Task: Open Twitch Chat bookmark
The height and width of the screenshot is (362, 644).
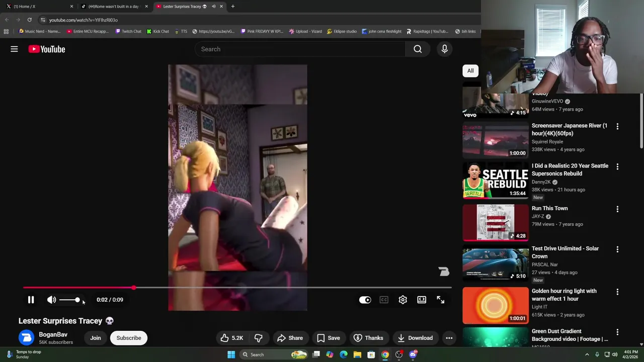Action: (x=128, y=31)
